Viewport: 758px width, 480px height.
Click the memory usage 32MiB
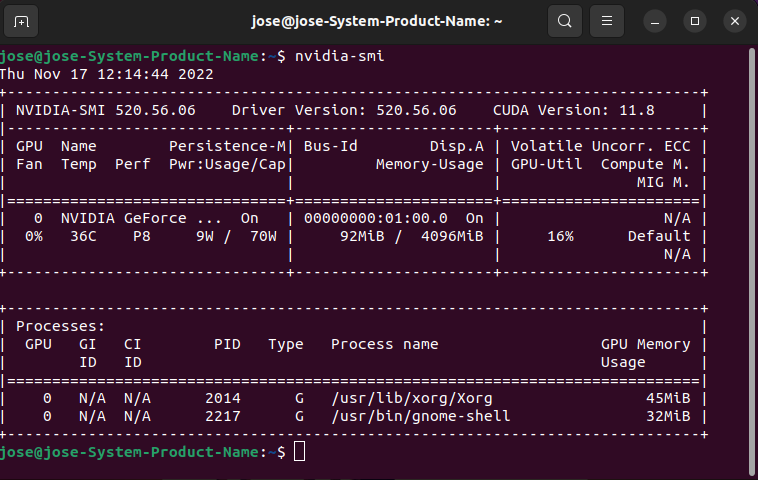[x=668, y=416]
